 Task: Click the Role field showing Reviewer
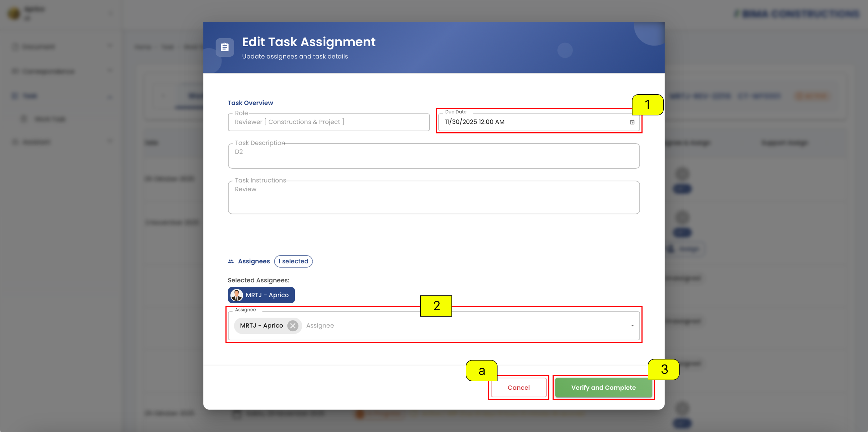(x=328, y=122)
